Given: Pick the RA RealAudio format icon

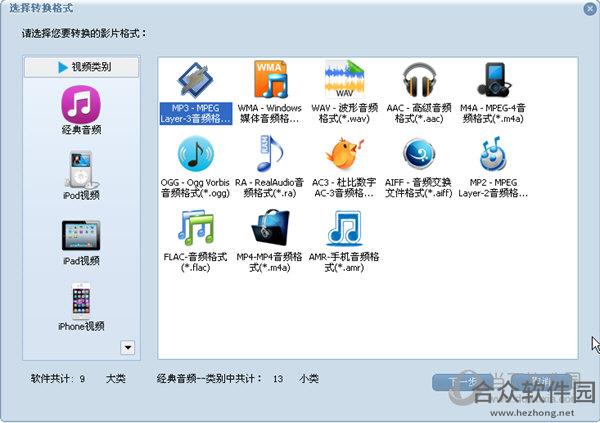Looking at the screenshot, I should point(270,153).
